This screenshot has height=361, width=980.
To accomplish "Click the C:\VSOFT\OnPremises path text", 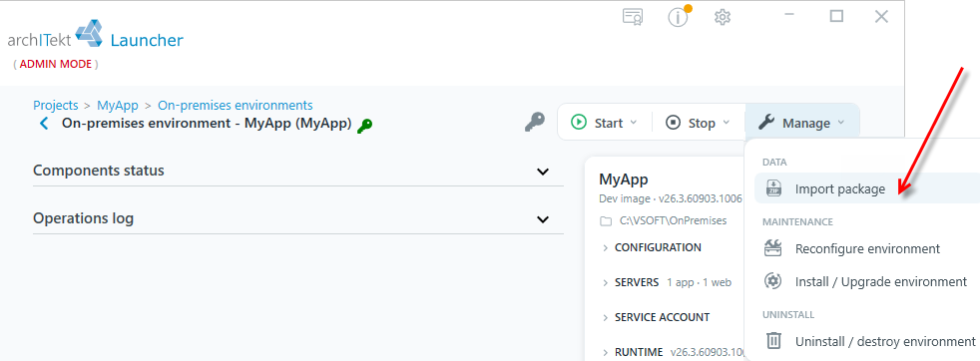I will pyautogui.click(x=673, y=221).
